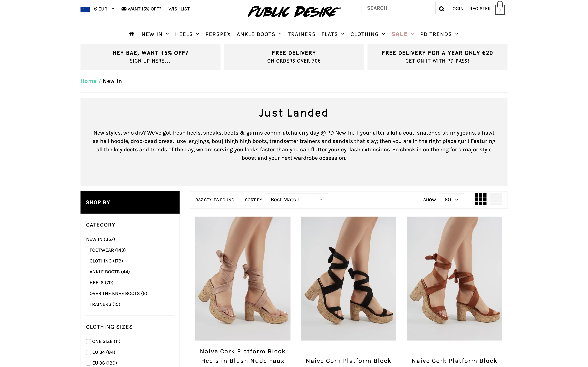Check the ONE SIZE (11) checkbox
Image resolution: width=588 pixels, height=367 pixels.
pos(88,341)
